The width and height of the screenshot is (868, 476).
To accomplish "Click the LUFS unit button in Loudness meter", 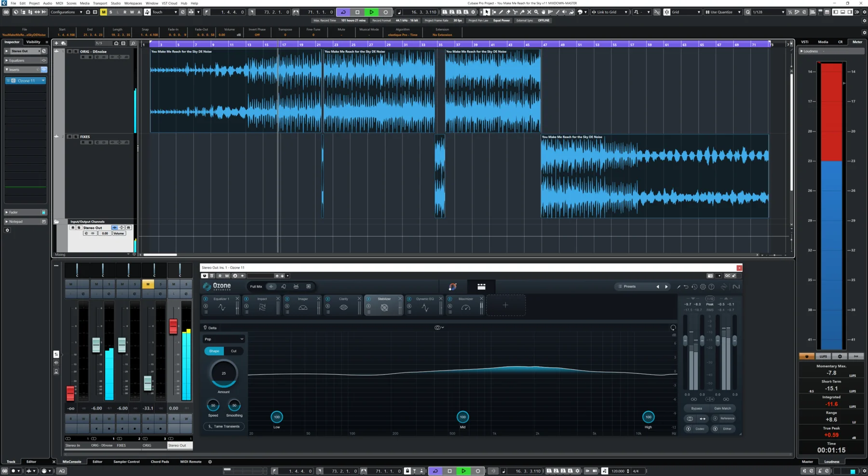I will pyautogui.click(x=823, y=357).
